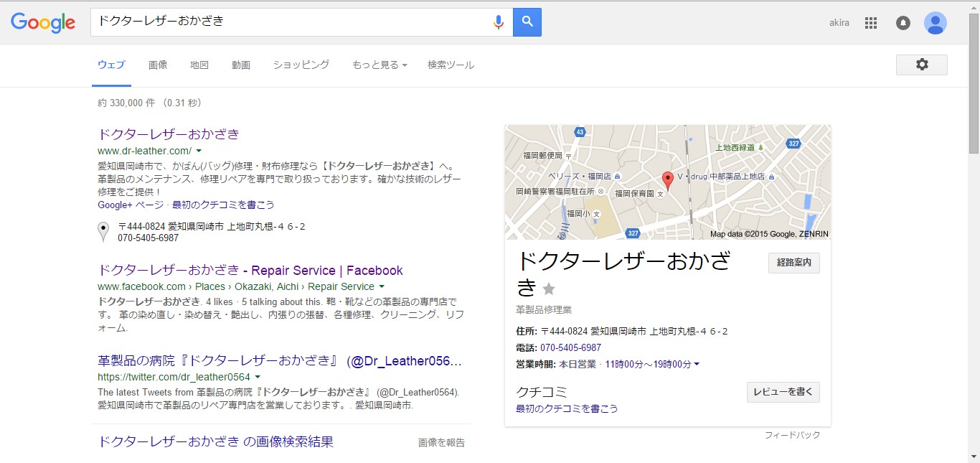Click the map thumbnail in the knowledge panel
This screenshot has height=463, width=980.
(x=668, y=182)
